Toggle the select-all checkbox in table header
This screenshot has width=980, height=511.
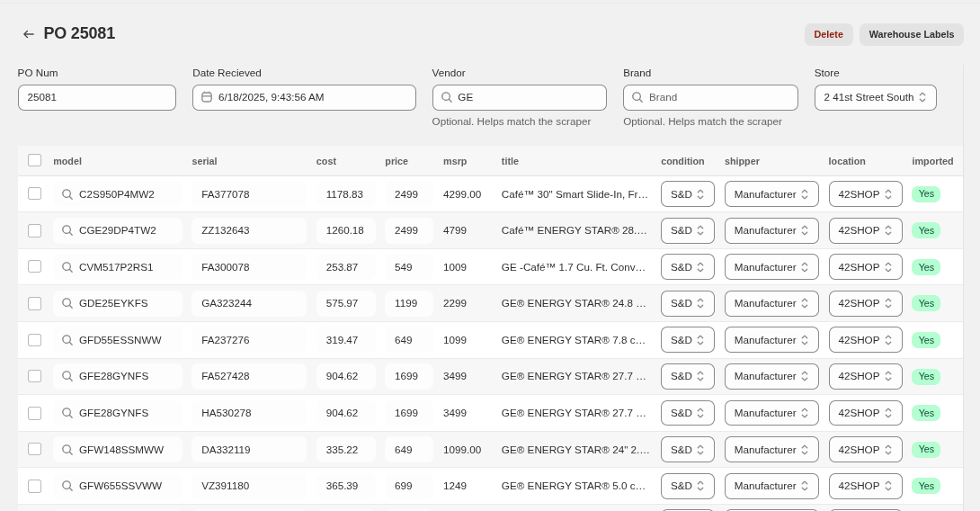pyautogui.click(x=34, y=160)
